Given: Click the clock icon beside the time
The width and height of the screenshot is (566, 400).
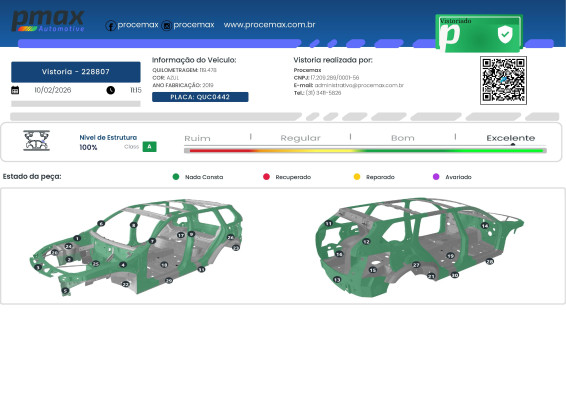Looking at the screenshot, I should pos(110,90).
